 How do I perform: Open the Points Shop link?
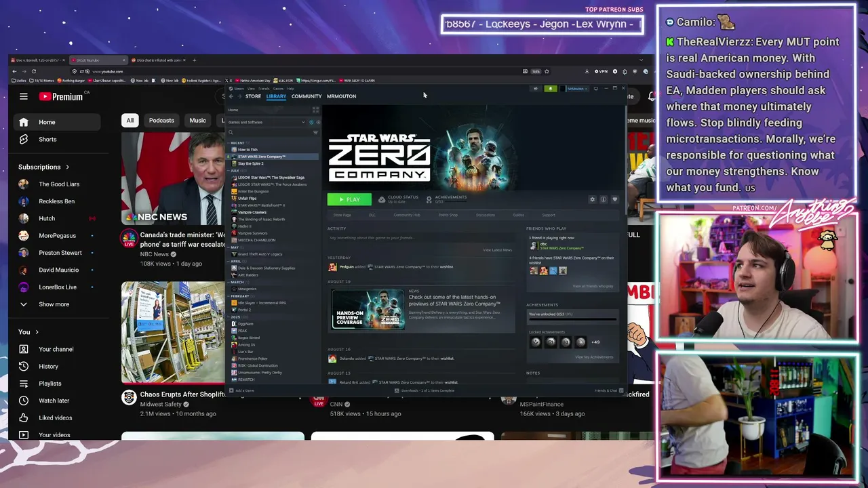[448, 215]
